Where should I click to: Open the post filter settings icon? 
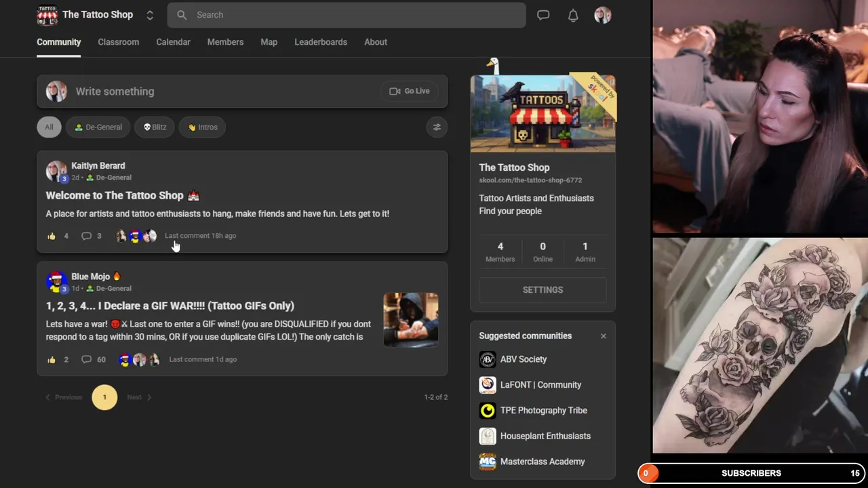click(437, 127)
